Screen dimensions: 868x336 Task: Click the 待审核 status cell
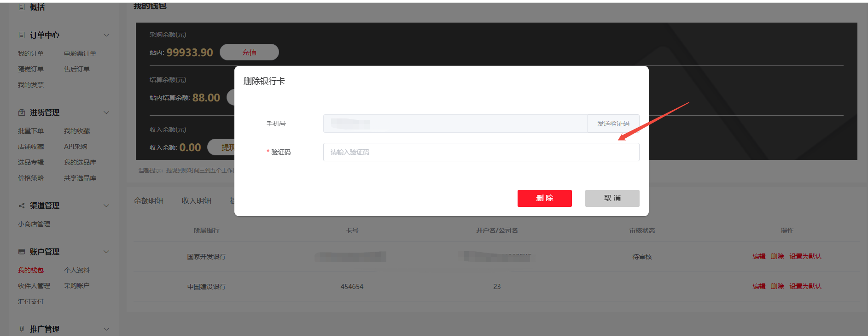642,257
